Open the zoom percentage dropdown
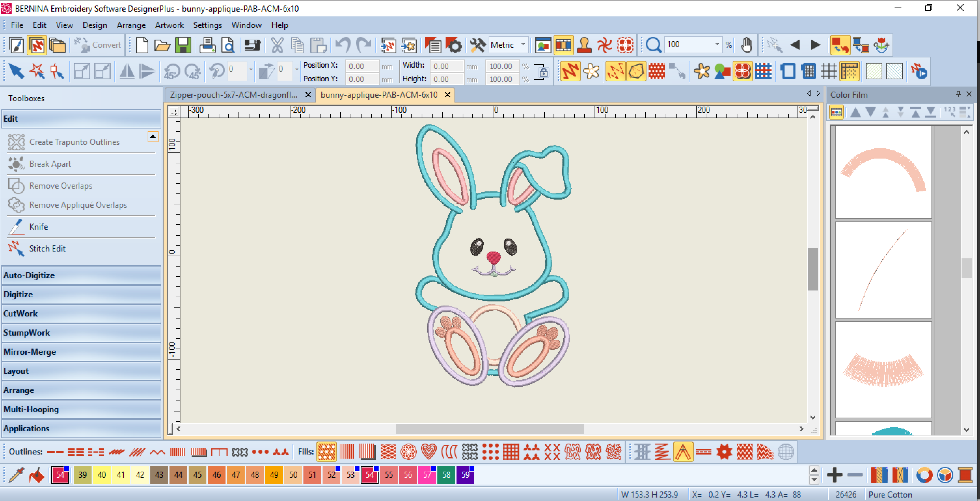Viewport: 980px width, 501px height. (717, 44)
